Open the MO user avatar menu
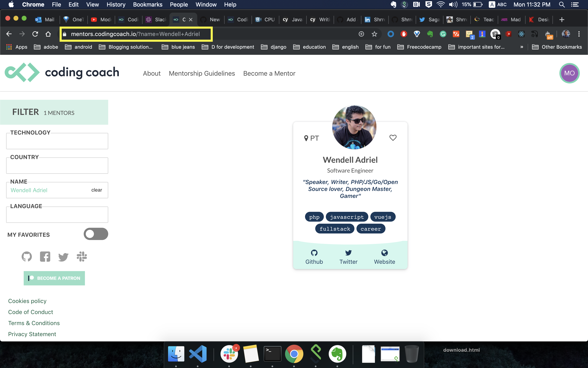588x368 pixels. pos(569,73)
